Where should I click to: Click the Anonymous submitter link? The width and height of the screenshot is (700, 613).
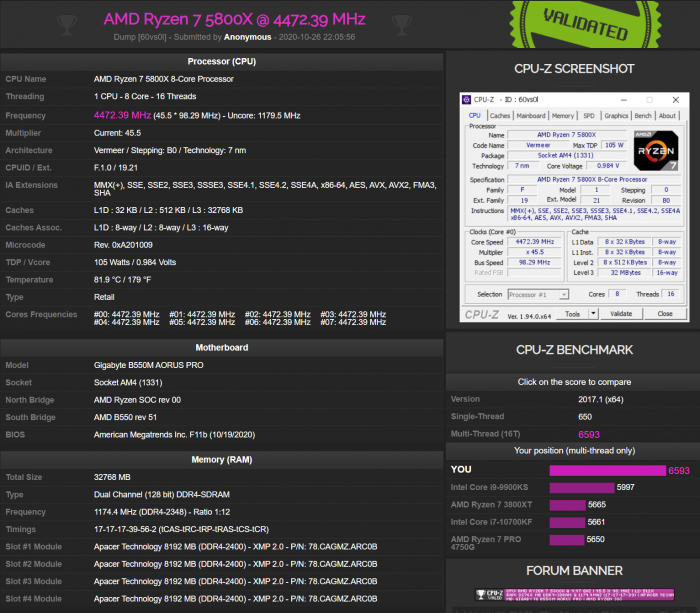[x=247, y=37]
